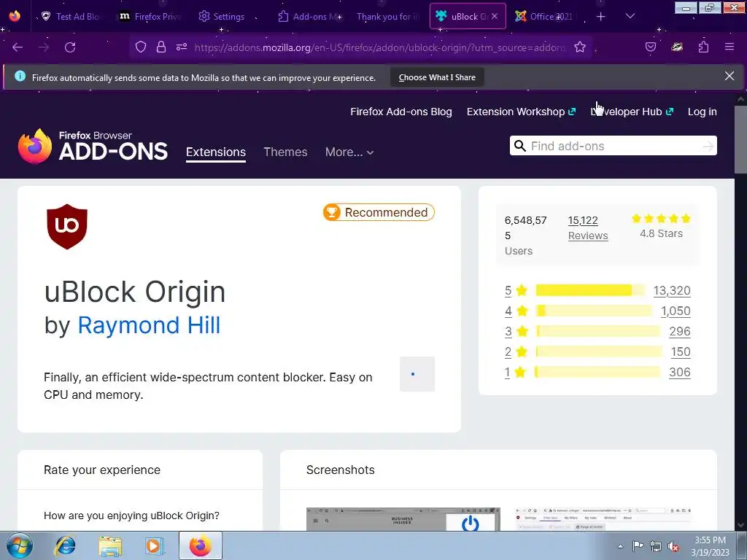This screenshot has height=560, width=747.
Task: Switch to the Test Ad Block tab
Action: click(x=71, y=16)
